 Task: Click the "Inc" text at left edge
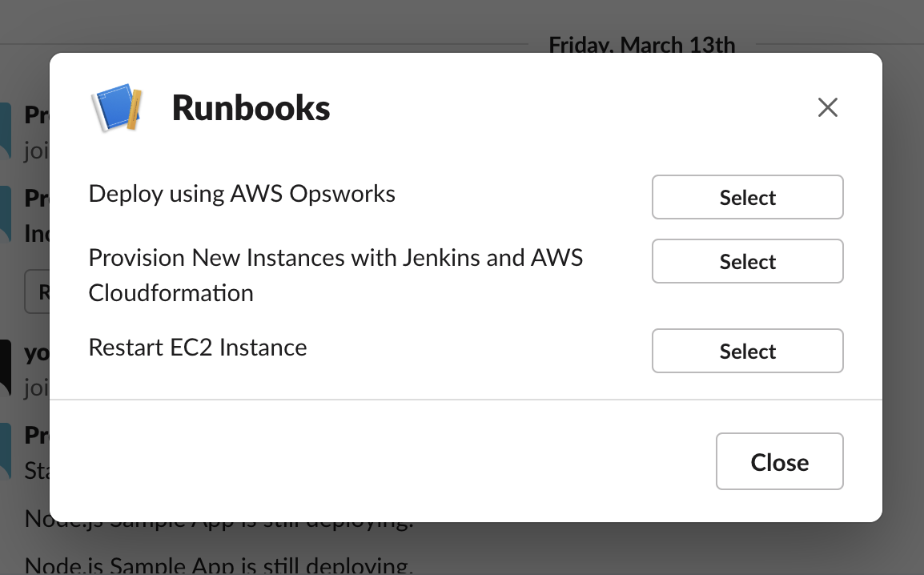[37, 233]
